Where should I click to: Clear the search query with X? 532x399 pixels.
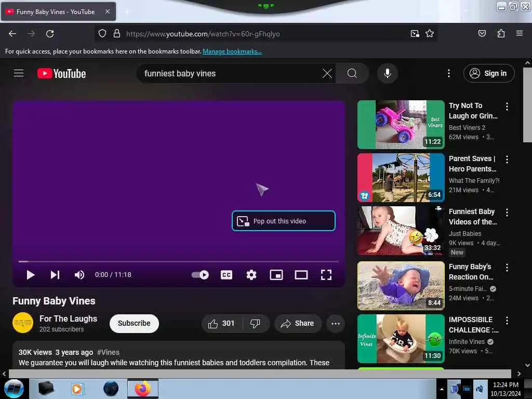coord(327,73)
